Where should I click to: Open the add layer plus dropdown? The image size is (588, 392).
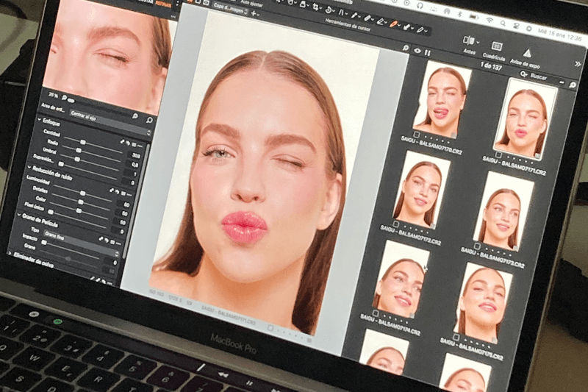click(x=255, y=14)
